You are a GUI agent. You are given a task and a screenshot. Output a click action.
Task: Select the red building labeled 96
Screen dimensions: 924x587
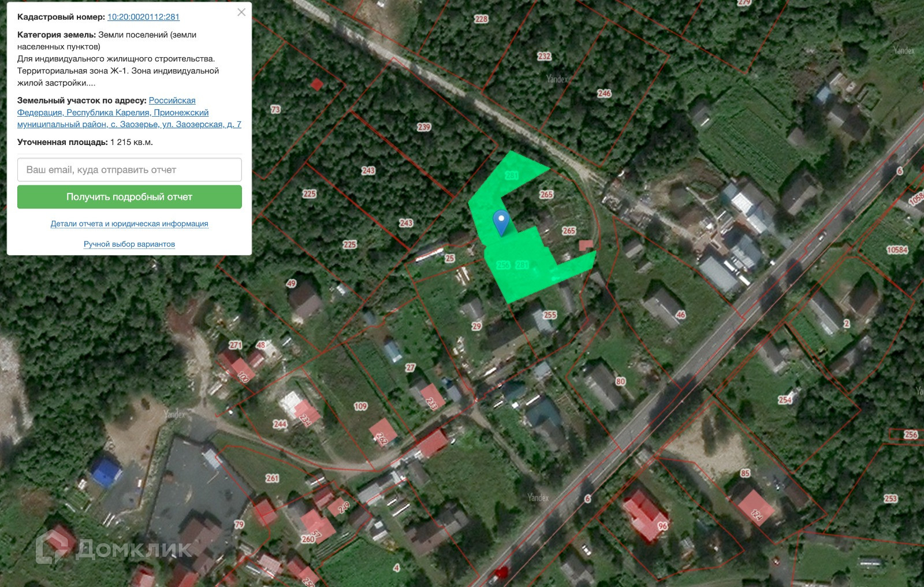(644, 513)
